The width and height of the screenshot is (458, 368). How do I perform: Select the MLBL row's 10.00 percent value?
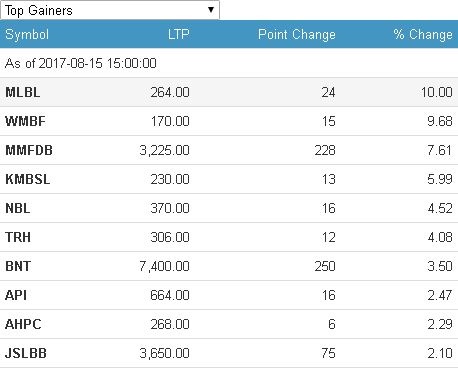pos(437,92)
